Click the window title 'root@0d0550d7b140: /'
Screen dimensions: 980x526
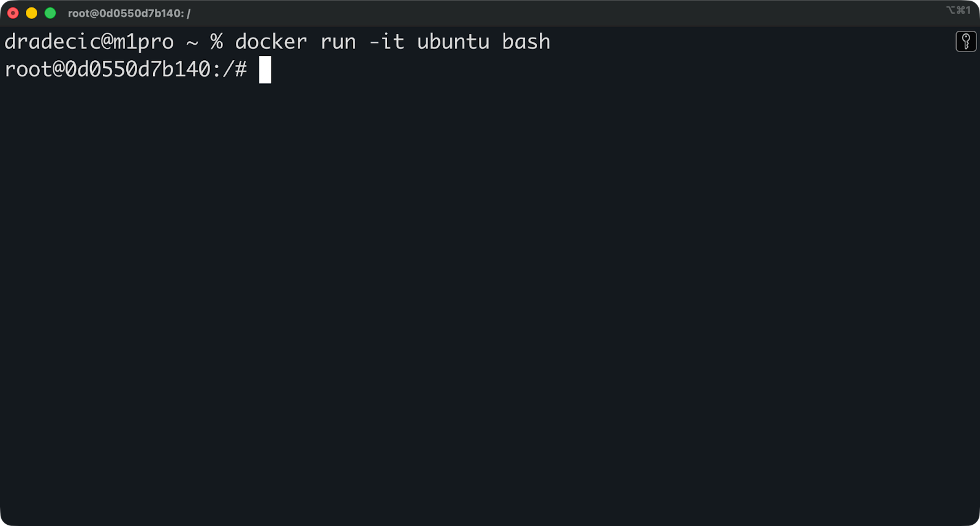tap(129, 12)
